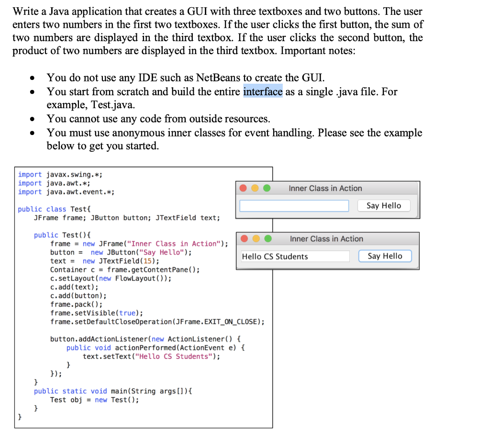Click the line public class Test{
The width and height of the screenshot is (490, 448).
click(54, 209)
